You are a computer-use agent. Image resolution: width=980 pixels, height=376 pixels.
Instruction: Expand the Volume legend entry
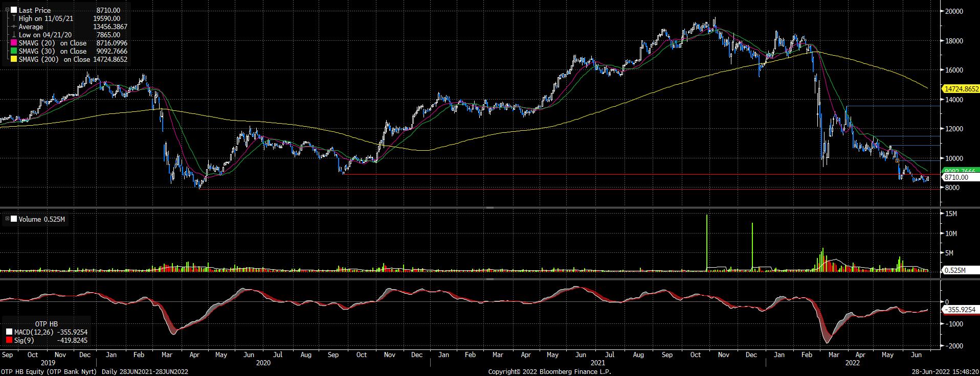7,219
